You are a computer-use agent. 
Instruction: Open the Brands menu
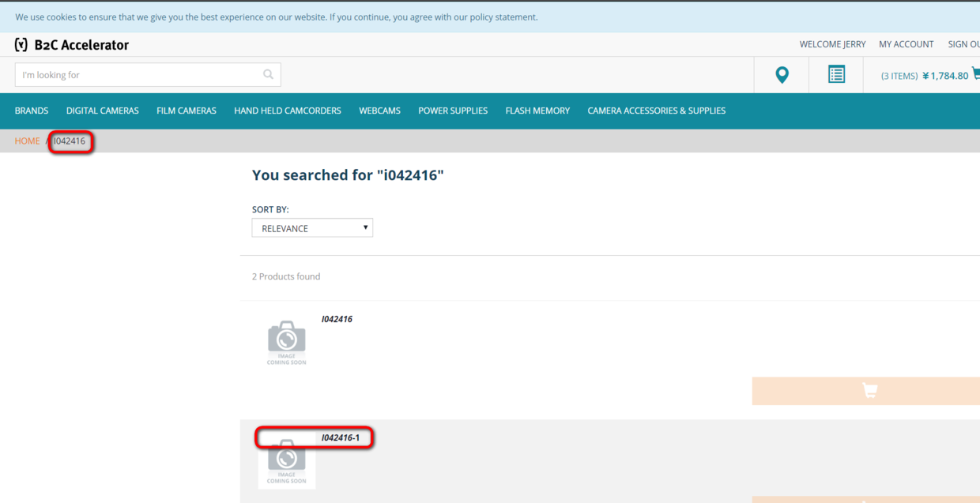click(x=32, y=111)
